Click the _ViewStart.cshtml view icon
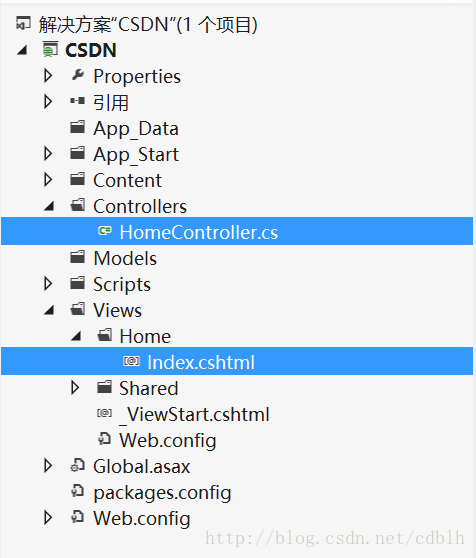Viewport: 476px width, 558px height. pos(105,413)
